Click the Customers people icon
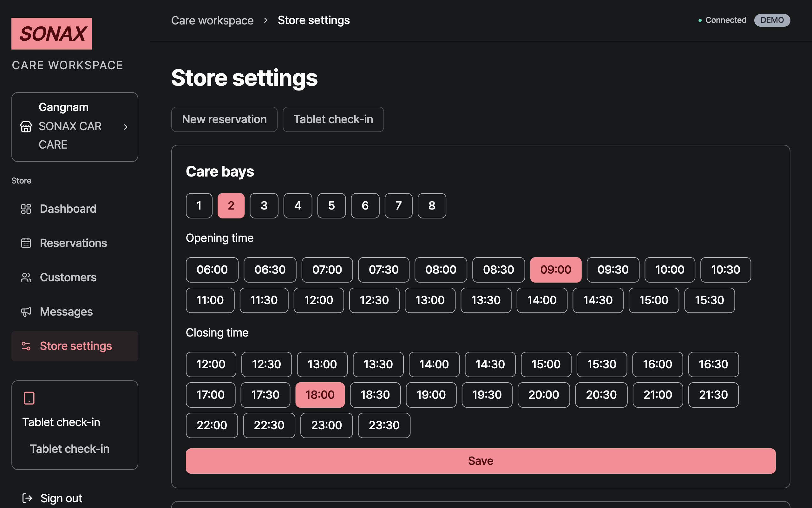Screen dimensions: 812x508 click(x=26, y=277)
